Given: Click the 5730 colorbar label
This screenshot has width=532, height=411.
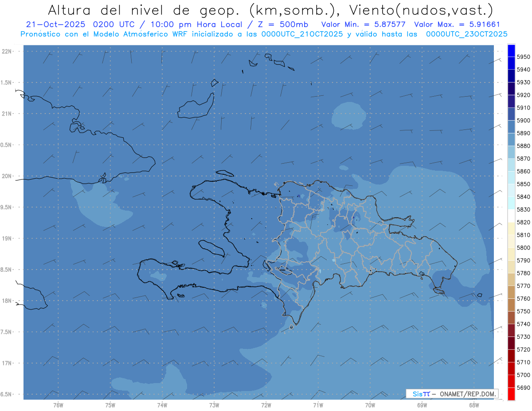Looking at the screenshot, I should pyautogui.click(x=523, y=337).
